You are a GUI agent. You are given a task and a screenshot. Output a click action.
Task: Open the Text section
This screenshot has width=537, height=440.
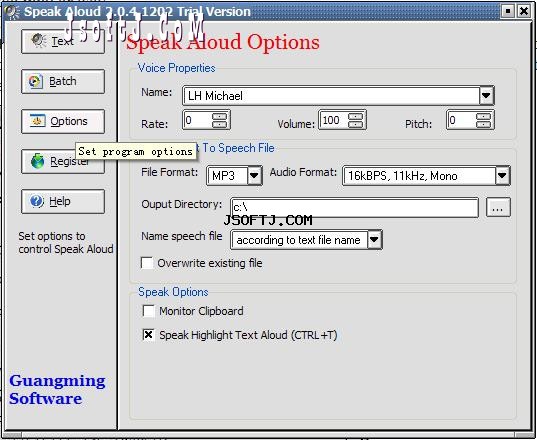coord(63,41)
